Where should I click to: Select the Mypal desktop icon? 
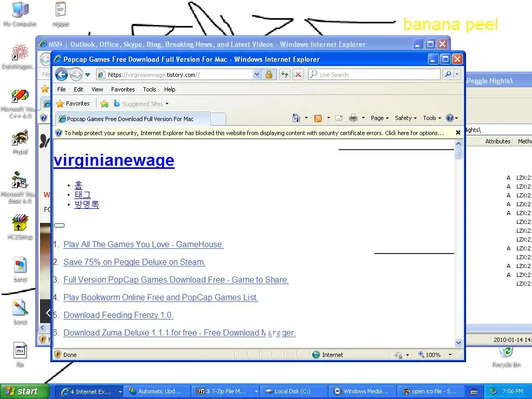pyautogui.click(x=20, y=142)
